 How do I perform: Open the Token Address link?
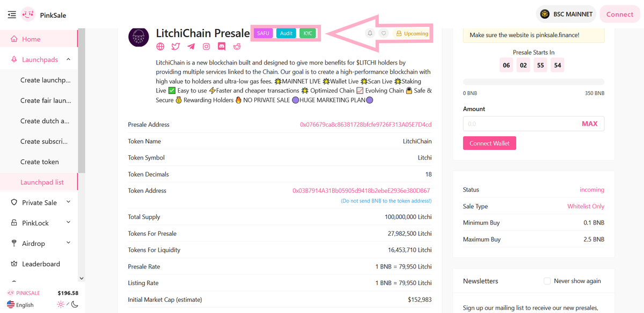pos(361,191)
